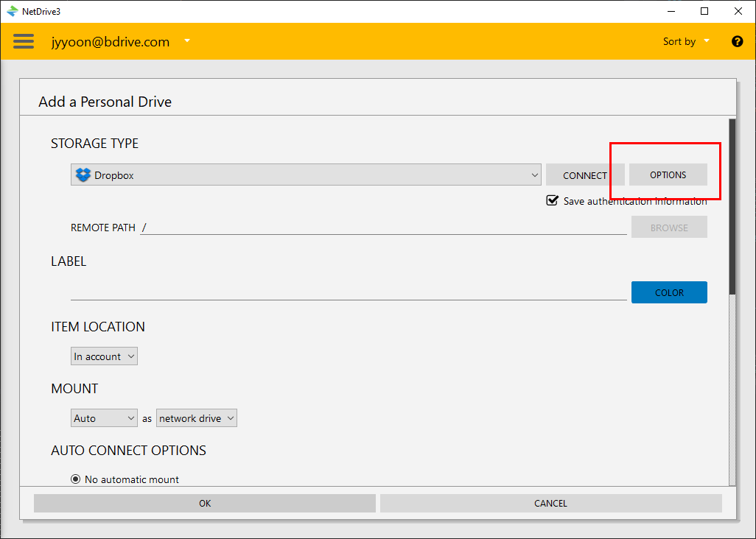Open the network drive mount type dropdown
756x539 pixels.
[196, 418]
